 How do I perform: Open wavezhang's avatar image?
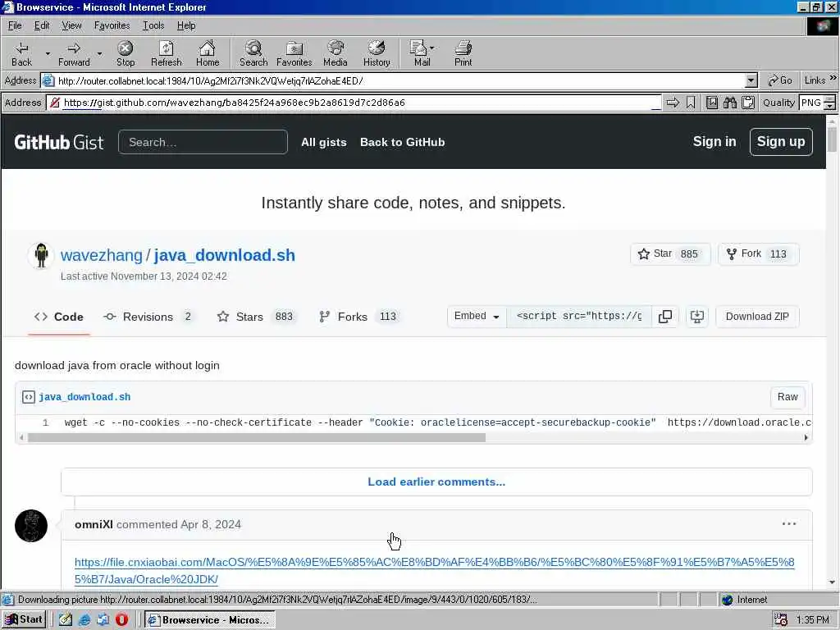click(x=41, y=255)
